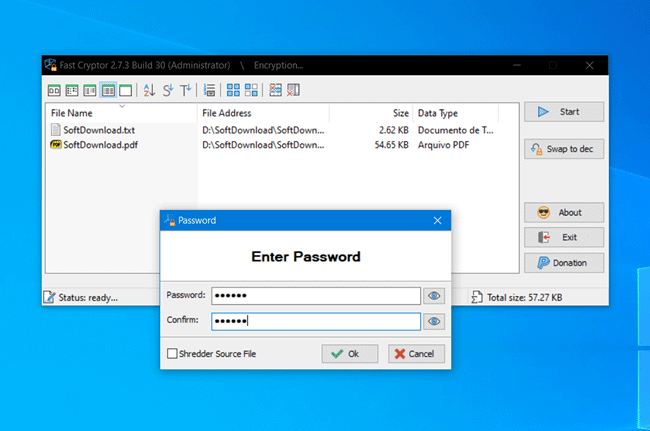Cancel the password dialog

[416, 354]
